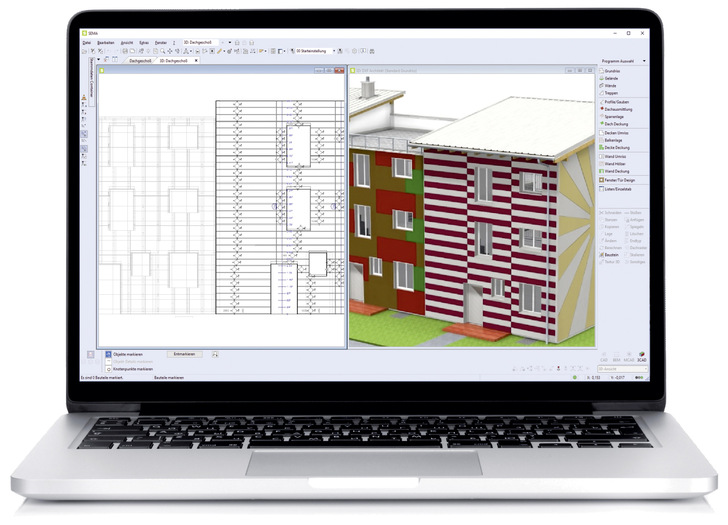Click the pan cross-arrows toolbar icon
Image resolution: width=728 pixels, height=525 pixels.
(169, 52)
